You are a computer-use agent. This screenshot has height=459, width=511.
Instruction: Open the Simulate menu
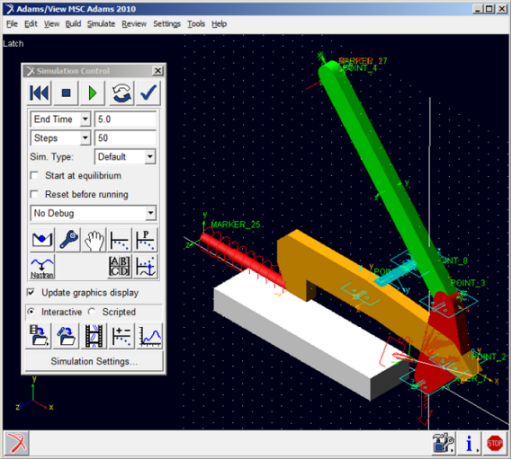(x=101, y=24)
